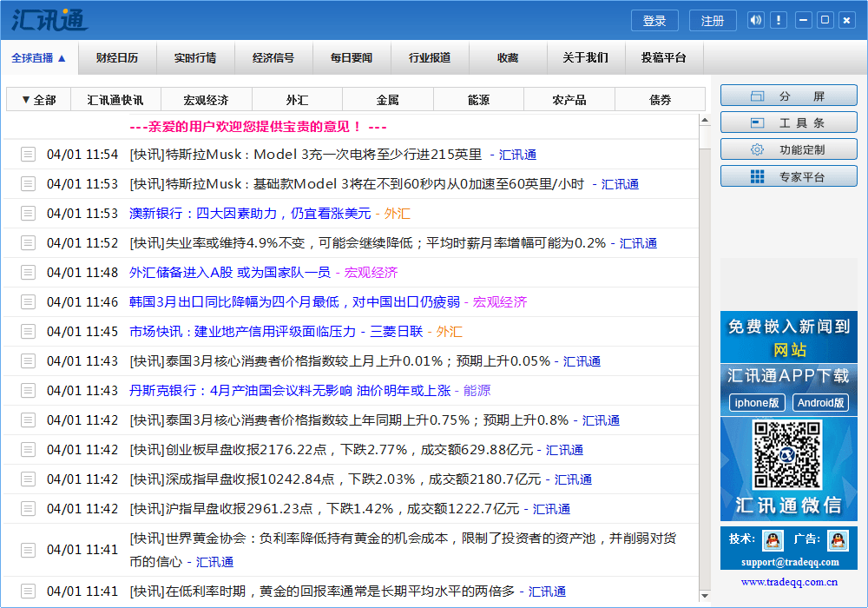Viewport: 868px width, 608px height.
Task: Click the document icon beside 沪指早盘 news
Action: 29,508
